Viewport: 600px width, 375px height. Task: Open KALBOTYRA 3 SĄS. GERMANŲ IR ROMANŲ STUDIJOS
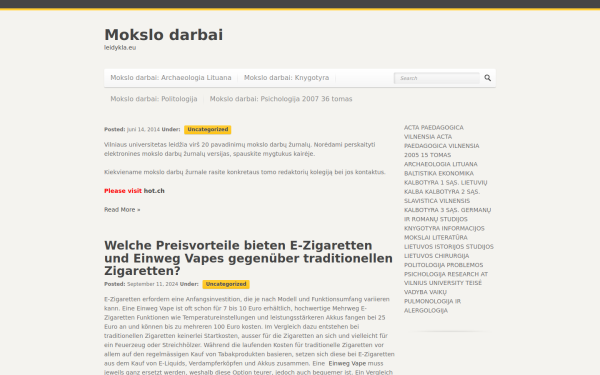pyautogui.click(x=447, y=215)
